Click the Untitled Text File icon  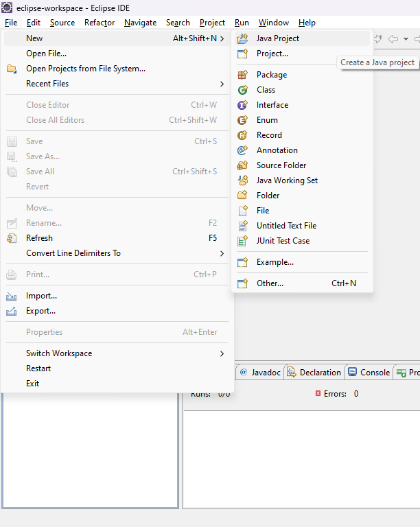[242, 226]
